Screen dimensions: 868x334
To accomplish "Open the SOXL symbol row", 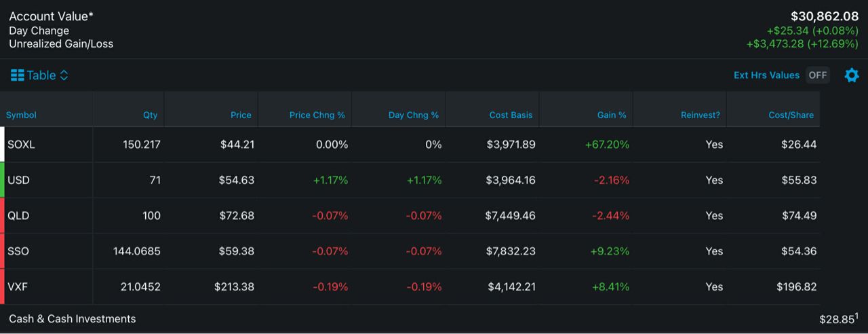I will (21, 145).
